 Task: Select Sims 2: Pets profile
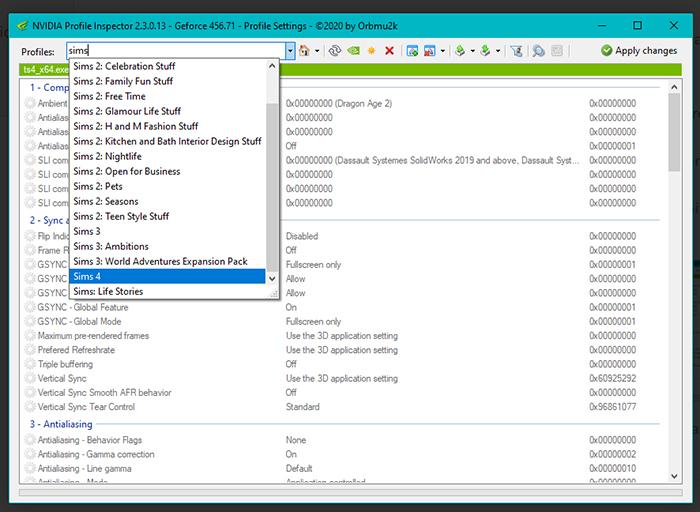click(x=167, y=186)
